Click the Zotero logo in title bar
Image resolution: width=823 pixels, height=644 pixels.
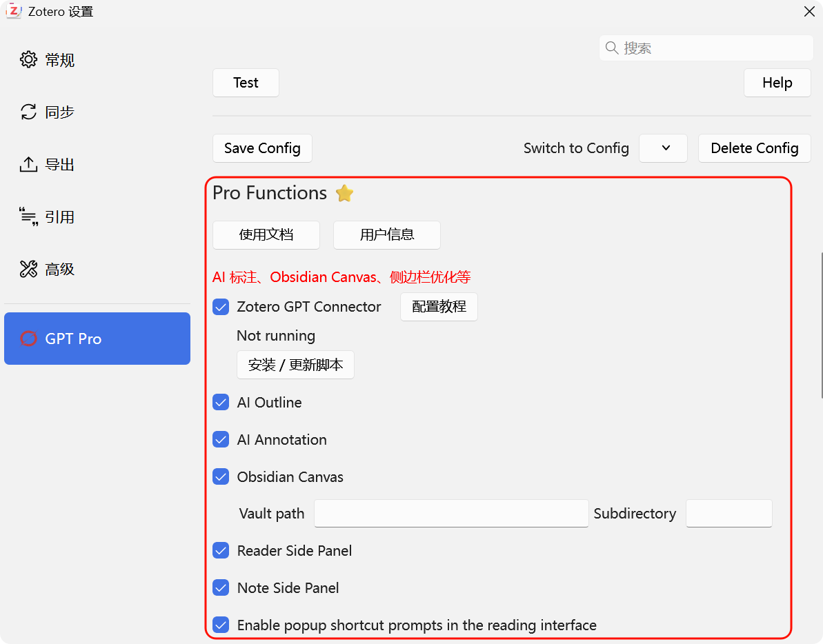[x=14, y=11]
